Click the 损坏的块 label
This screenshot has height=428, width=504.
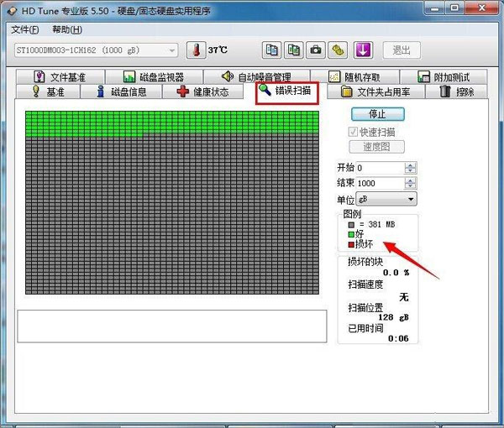(x=365, y=262)
